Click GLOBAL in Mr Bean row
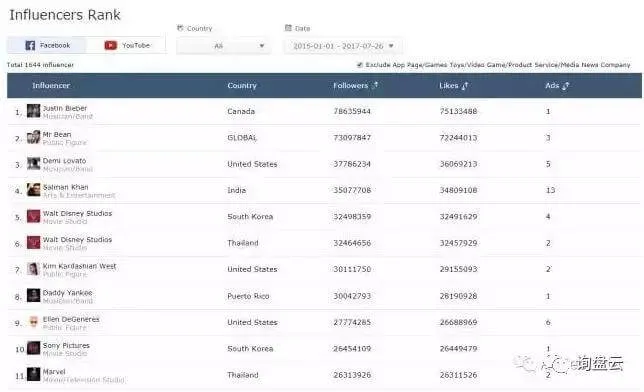The height and width of the screenshot is (392, 644). [242, 138]
